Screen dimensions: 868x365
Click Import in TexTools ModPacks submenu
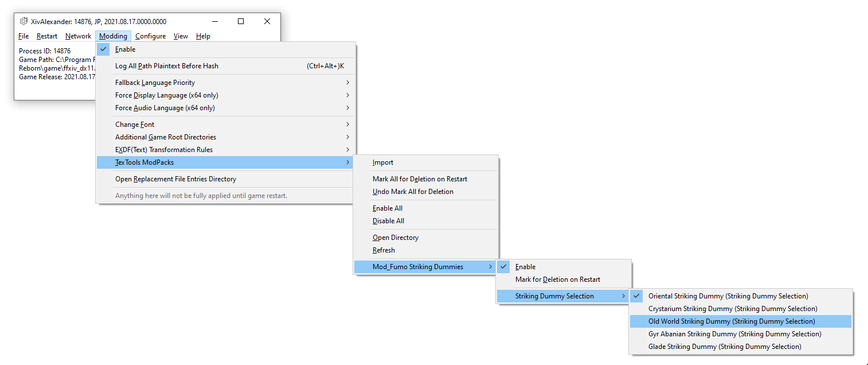click(383, 162)
